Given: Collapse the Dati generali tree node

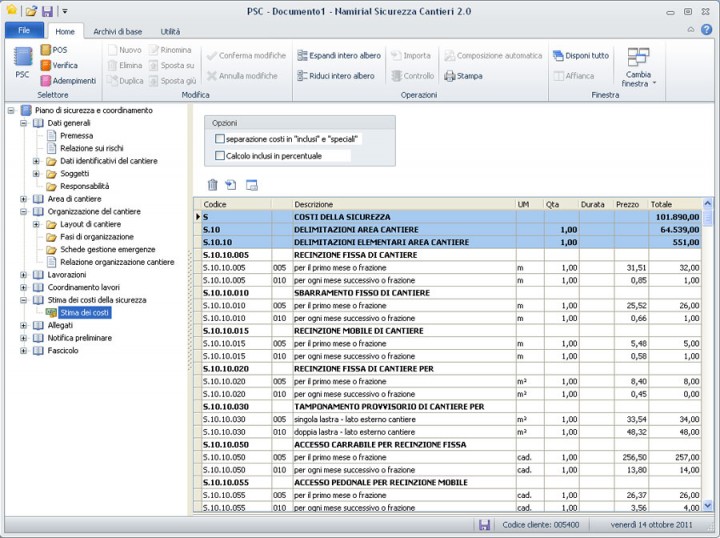Looking at the screenshot, I should point(24,122).
